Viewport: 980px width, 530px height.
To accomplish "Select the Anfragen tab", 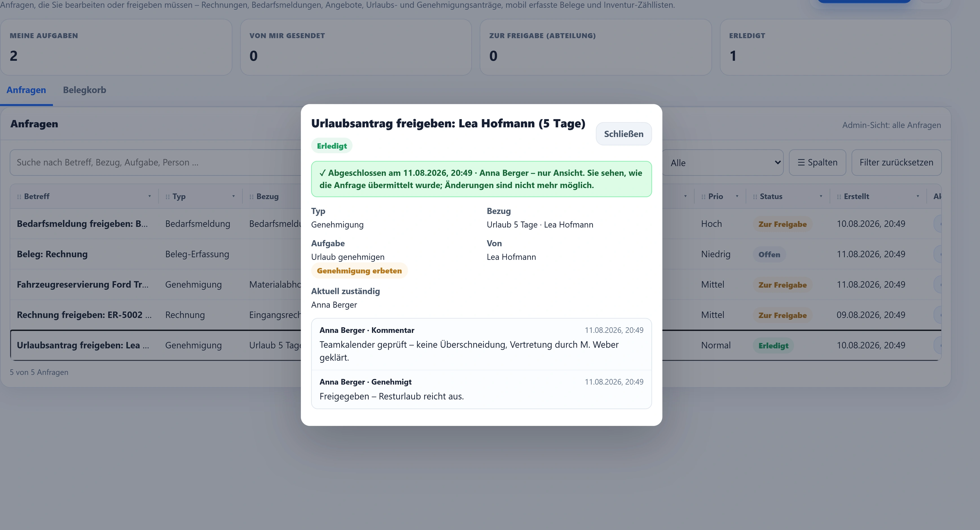I will 26,90.
